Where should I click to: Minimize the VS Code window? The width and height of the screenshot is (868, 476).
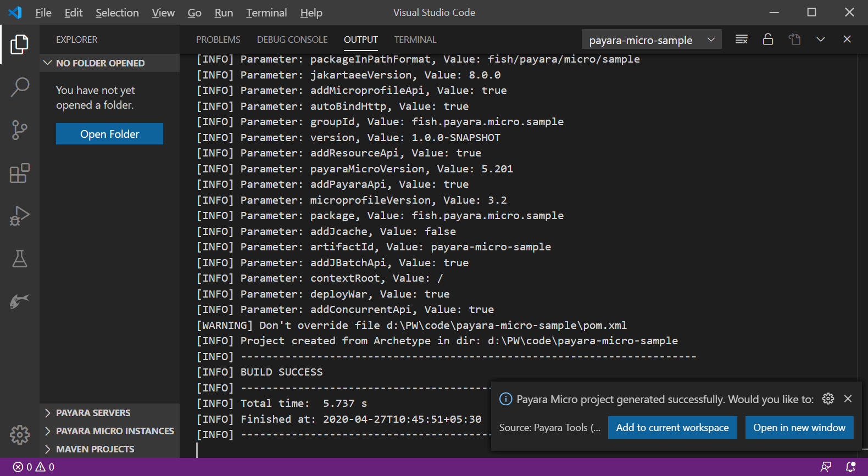[x=774, y=12]
